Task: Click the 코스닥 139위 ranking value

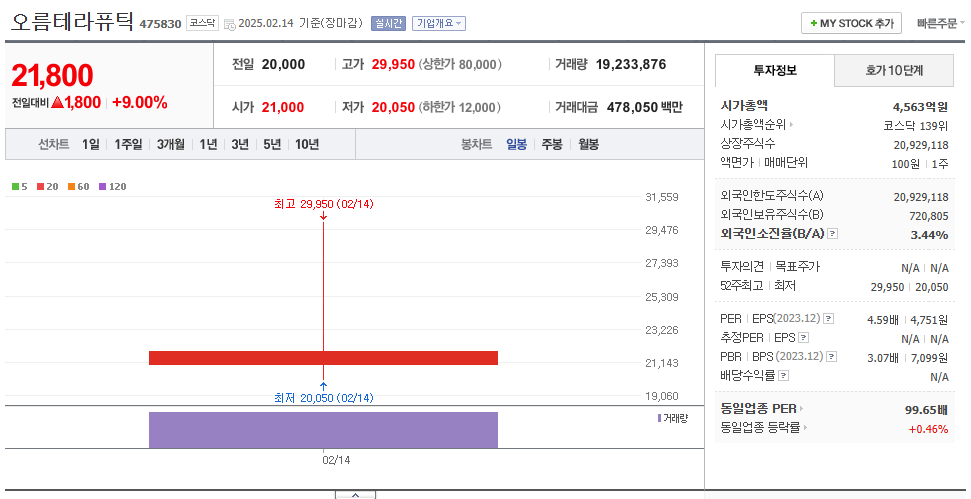Action: coord(916,126)
